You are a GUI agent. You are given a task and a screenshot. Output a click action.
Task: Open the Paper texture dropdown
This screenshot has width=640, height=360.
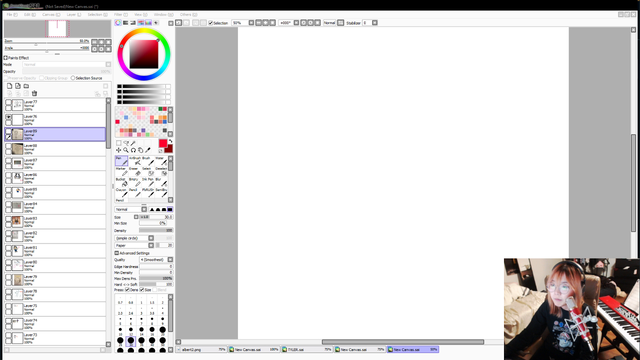(134, 245)
